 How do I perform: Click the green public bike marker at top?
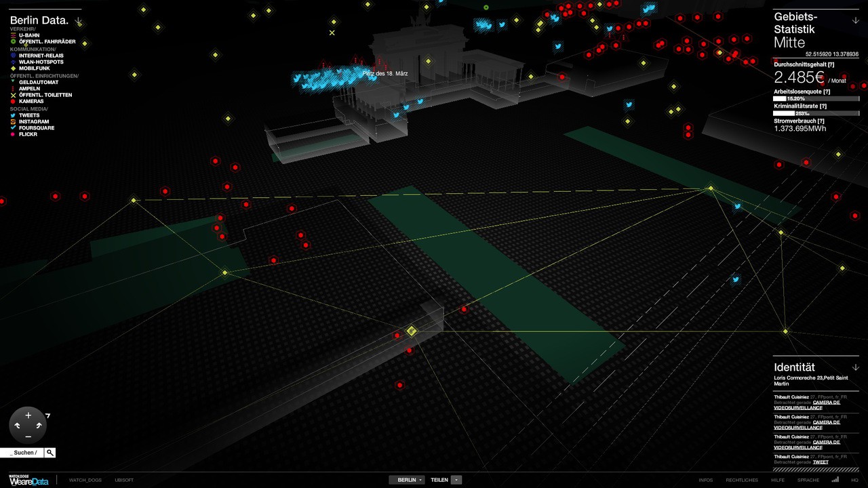tap(486, 7)
